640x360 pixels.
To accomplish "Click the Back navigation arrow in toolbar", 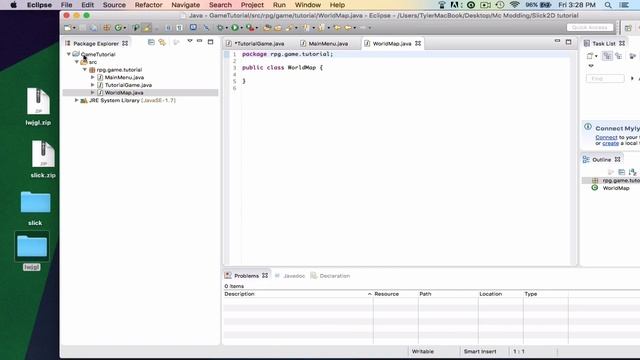I will tap(348, 28).
